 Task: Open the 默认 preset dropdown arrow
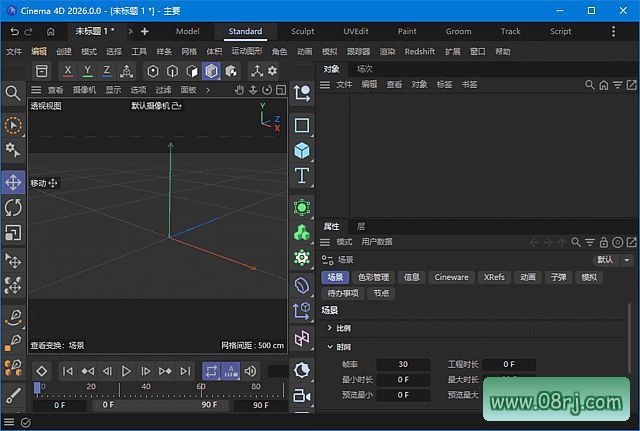pyautogui.click(x=627, y=260)
